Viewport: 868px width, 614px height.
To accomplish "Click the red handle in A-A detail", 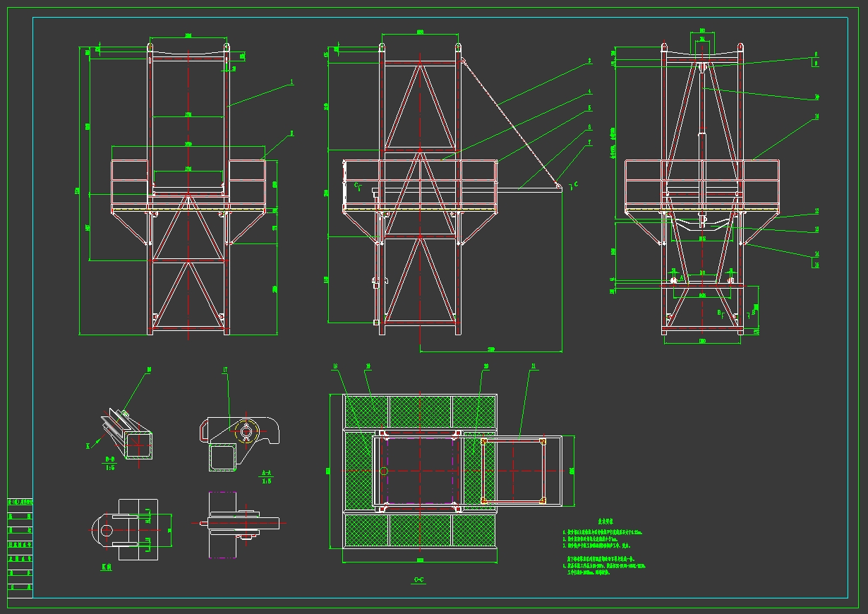I will coord(205,430).
